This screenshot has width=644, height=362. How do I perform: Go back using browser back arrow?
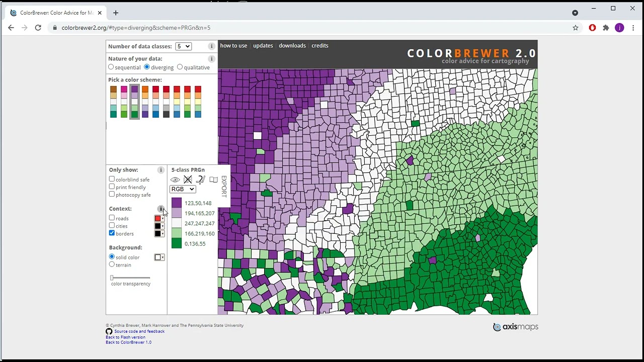pos(11,28)
